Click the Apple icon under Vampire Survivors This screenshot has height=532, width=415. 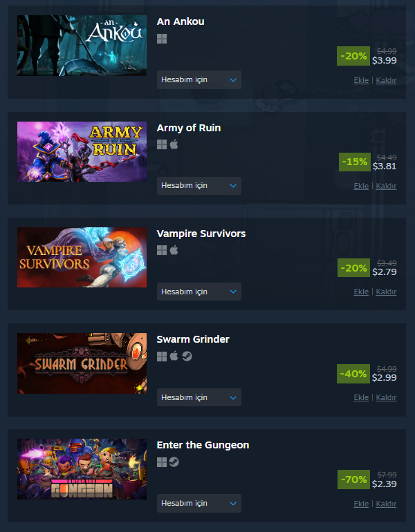pyautogui.click(x=174, y=250)
